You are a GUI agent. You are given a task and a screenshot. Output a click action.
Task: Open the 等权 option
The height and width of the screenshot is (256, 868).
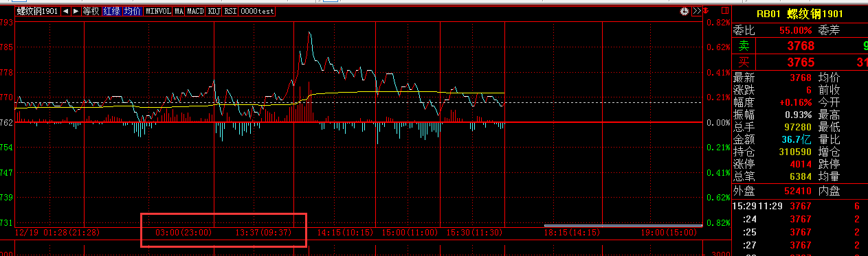91,12
